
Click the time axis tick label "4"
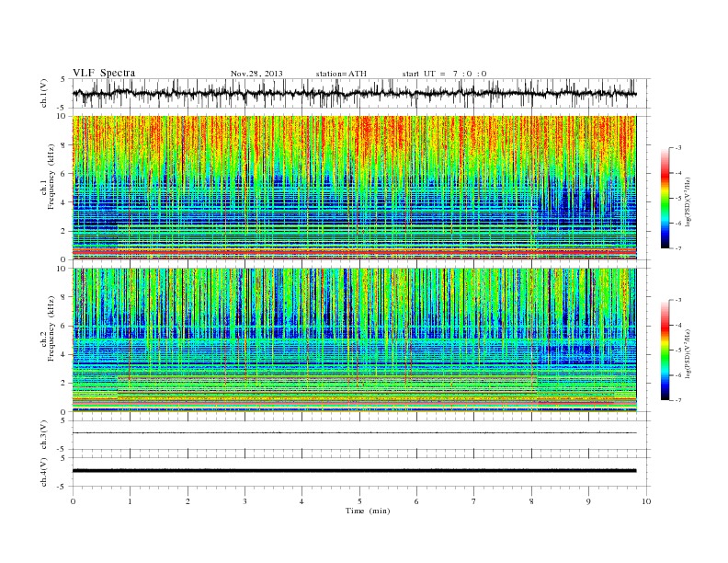(301, 501)
